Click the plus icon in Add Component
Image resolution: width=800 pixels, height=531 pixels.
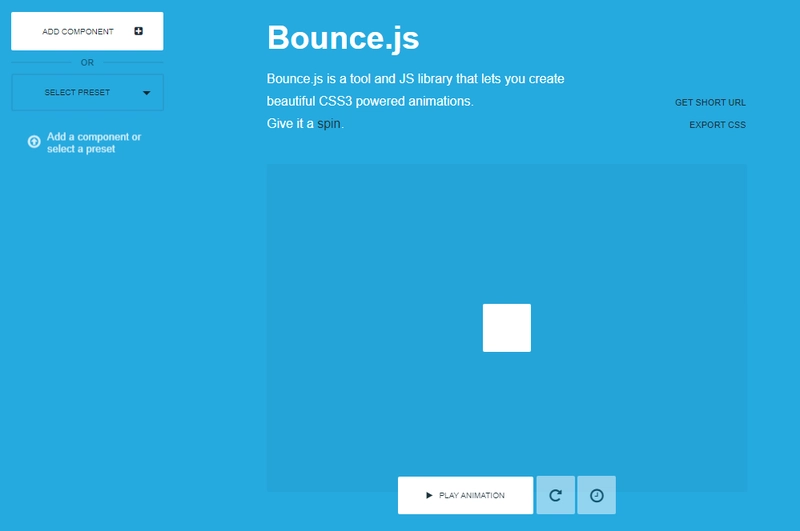tap(138, 31)
